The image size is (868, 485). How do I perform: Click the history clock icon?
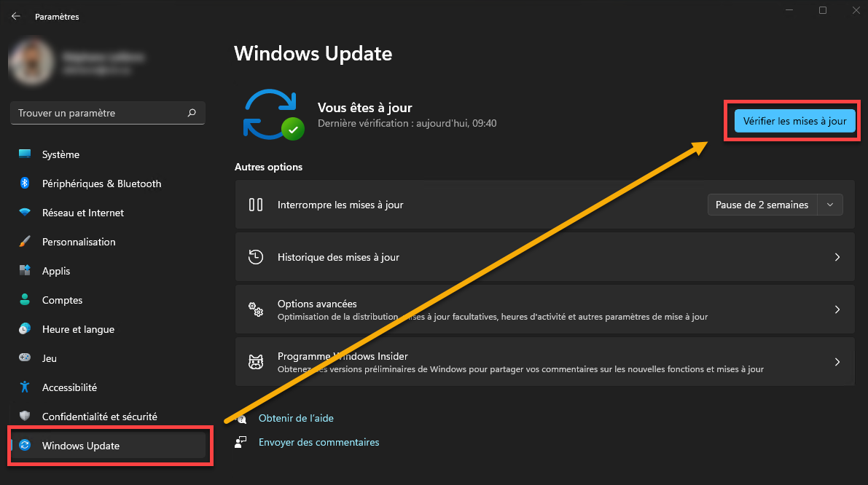pyautogui.click(x=256, y=256)
